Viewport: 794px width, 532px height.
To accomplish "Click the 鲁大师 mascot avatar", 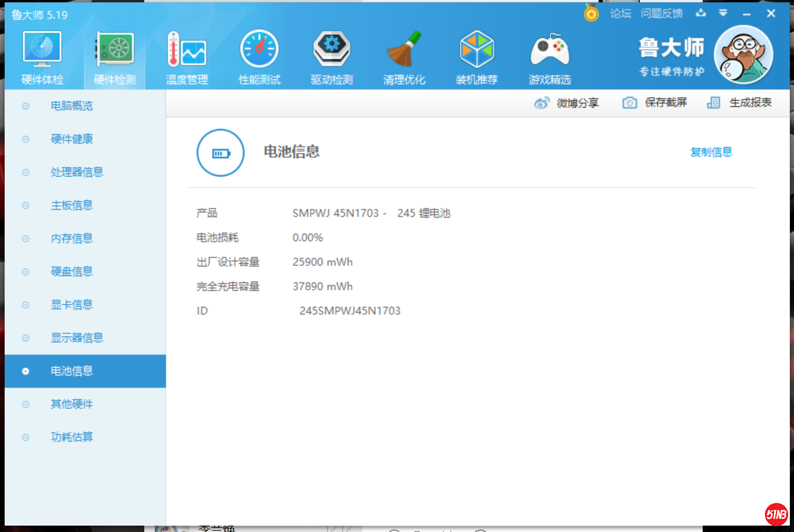I will (x=743, y=55).
